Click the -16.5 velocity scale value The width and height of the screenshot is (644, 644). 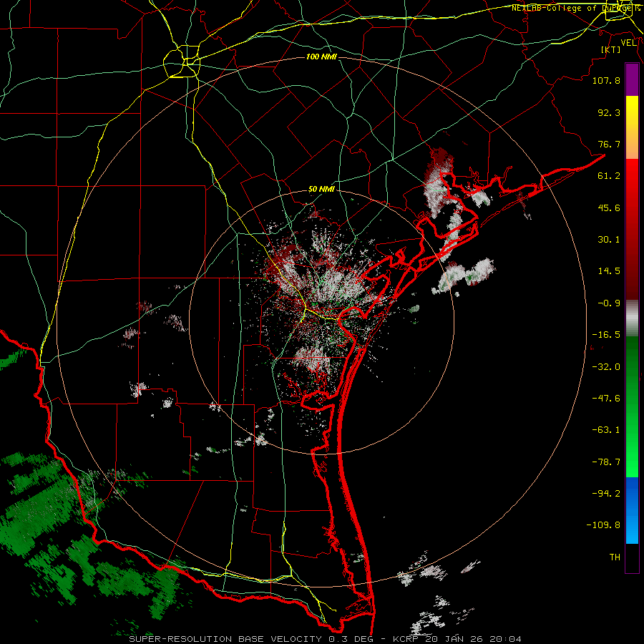tap(606, 335)
